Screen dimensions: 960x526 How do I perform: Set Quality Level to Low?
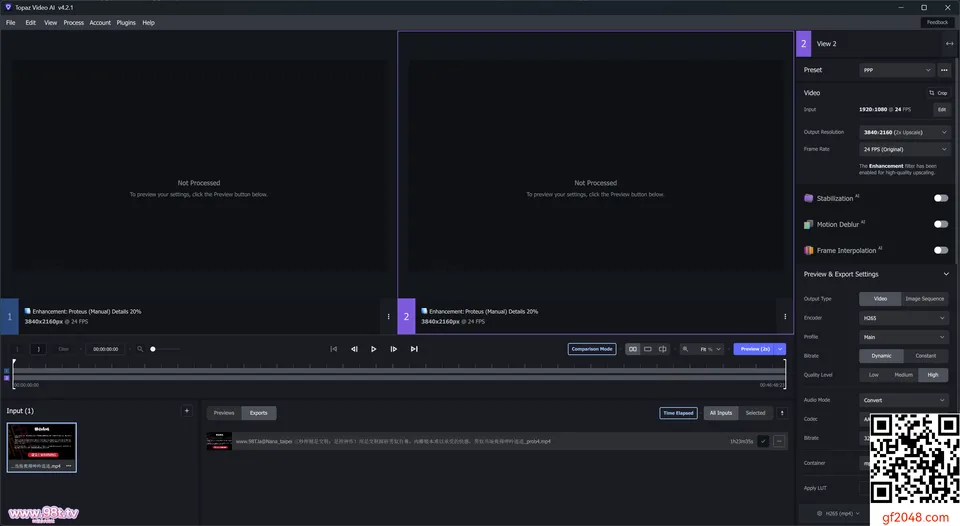(874, 375)
